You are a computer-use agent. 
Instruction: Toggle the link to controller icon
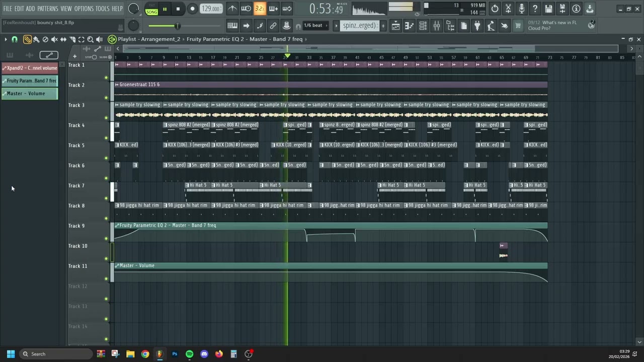click(273, 26)
